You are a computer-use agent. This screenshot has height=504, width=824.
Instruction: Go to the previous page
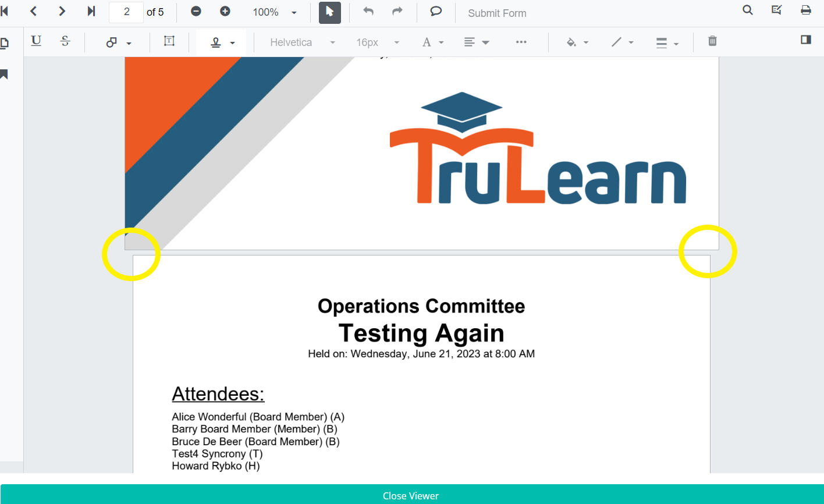[x=33, y=12]
